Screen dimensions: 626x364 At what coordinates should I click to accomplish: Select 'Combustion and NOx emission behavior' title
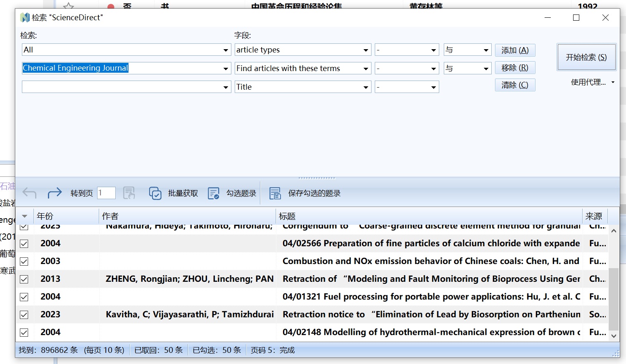[431, 261]
